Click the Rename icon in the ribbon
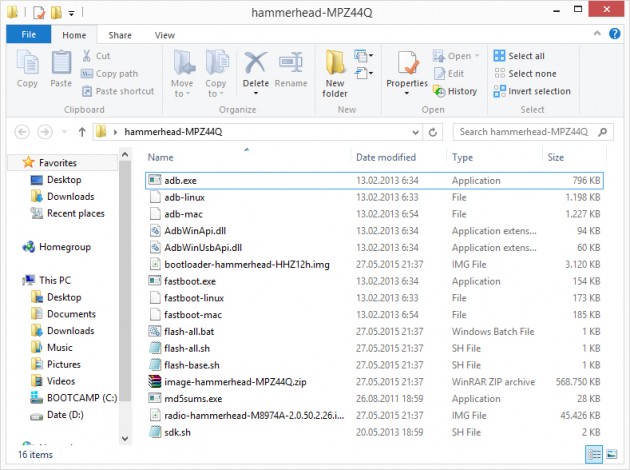Screen dimensions: 630x470 coord(291,68)
